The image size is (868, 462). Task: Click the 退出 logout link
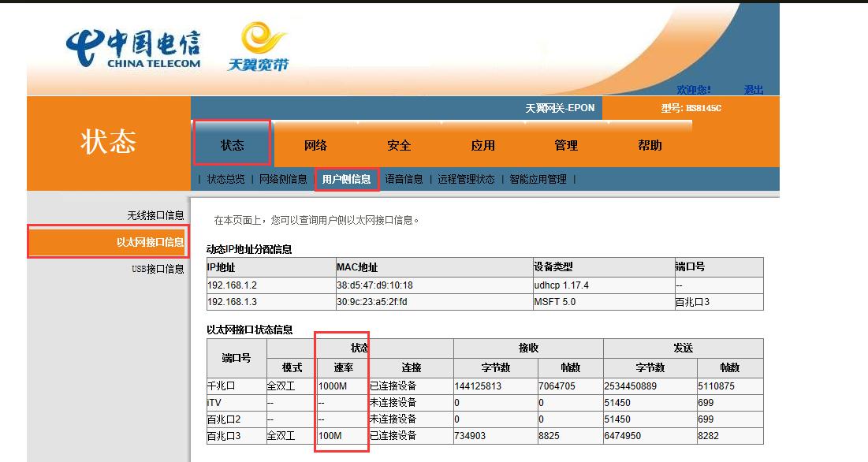754,89
